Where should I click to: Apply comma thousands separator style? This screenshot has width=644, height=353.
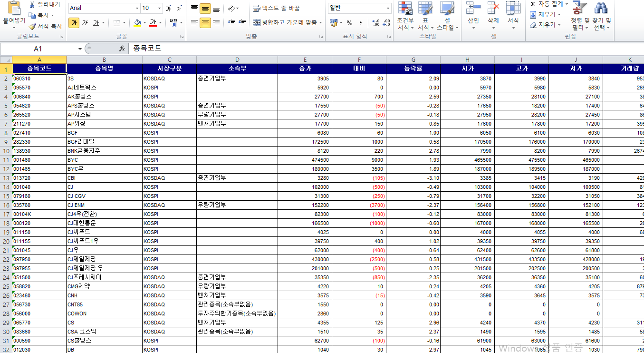tap(361, 23)
